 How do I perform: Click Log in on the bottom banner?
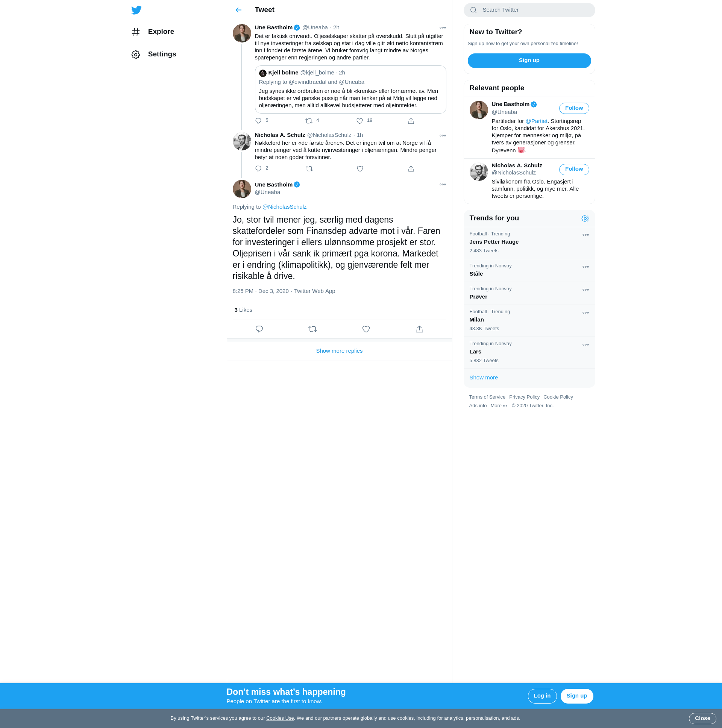(x=542, y=696)
